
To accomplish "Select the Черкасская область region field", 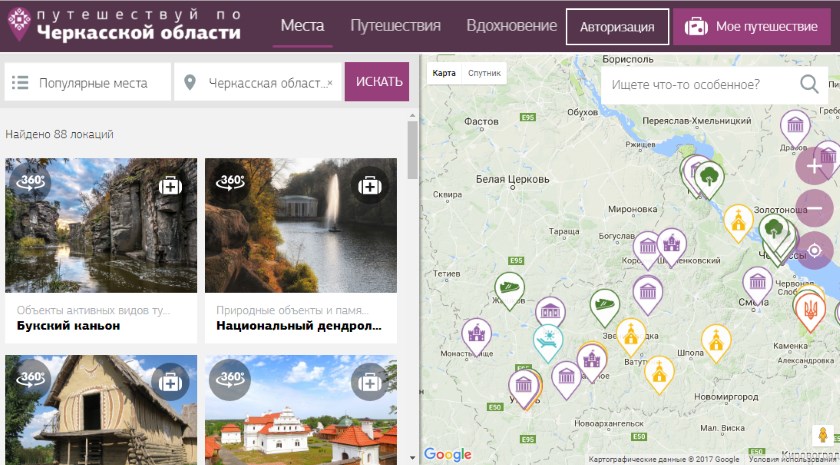I will click(258, 82).
